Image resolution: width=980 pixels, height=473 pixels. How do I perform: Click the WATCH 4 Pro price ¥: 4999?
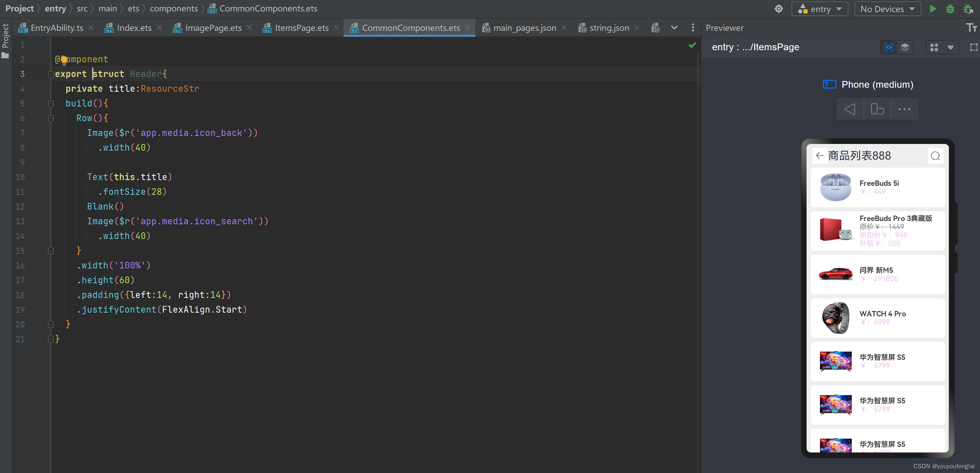876,322
